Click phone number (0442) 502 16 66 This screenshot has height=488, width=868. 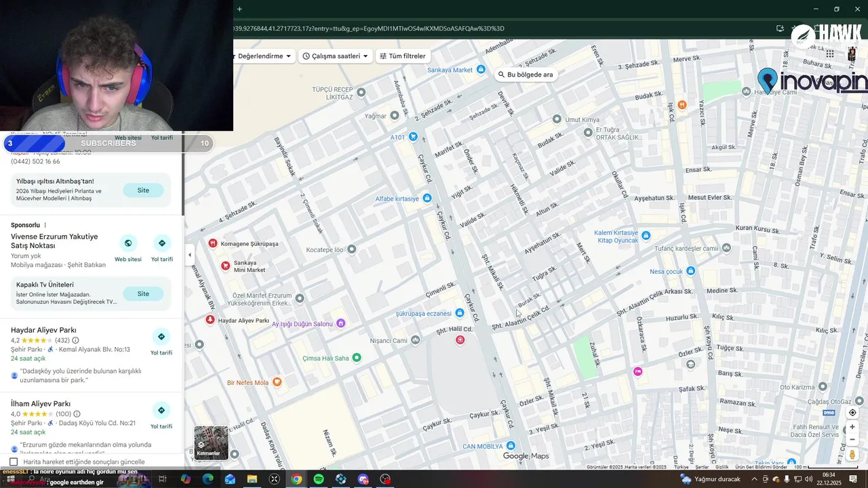pos(35,161)
